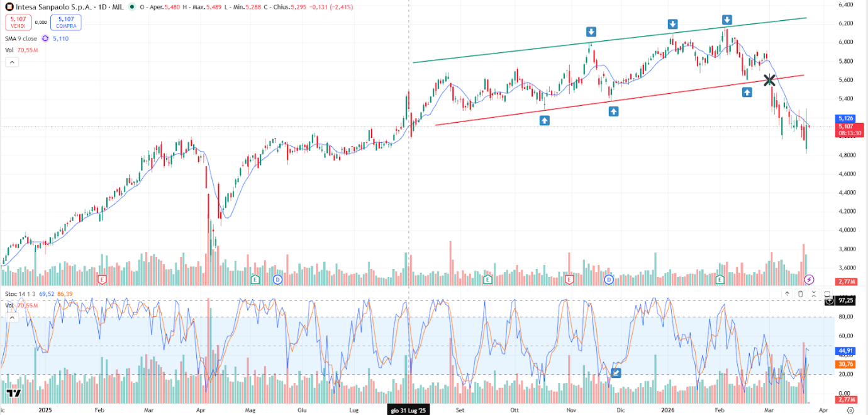The height and width of the screenshot is (415, 868).
Task: Click the blue 5,126 SMA price label
Action: click(845, 118)
